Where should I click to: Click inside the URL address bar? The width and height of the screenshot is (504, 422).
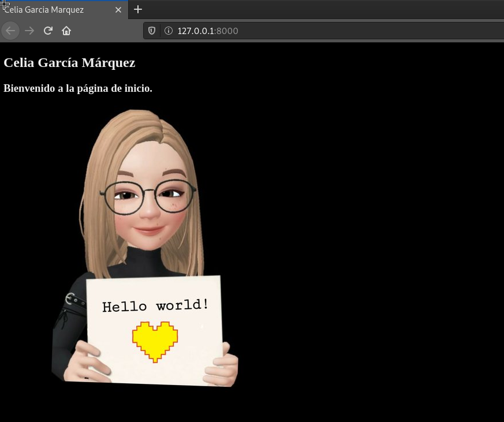coord(260,31)
